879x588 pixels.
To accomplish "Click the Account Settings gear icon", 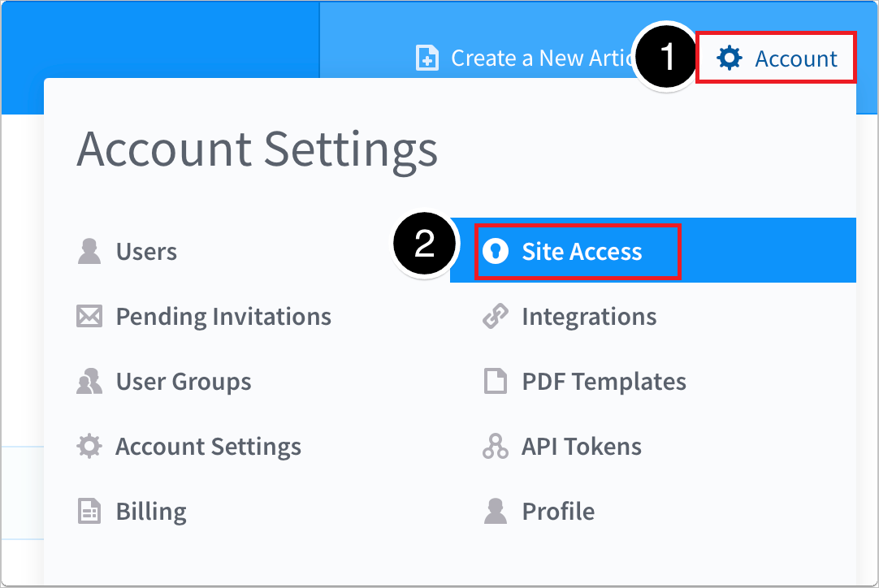I will [89, 446].
